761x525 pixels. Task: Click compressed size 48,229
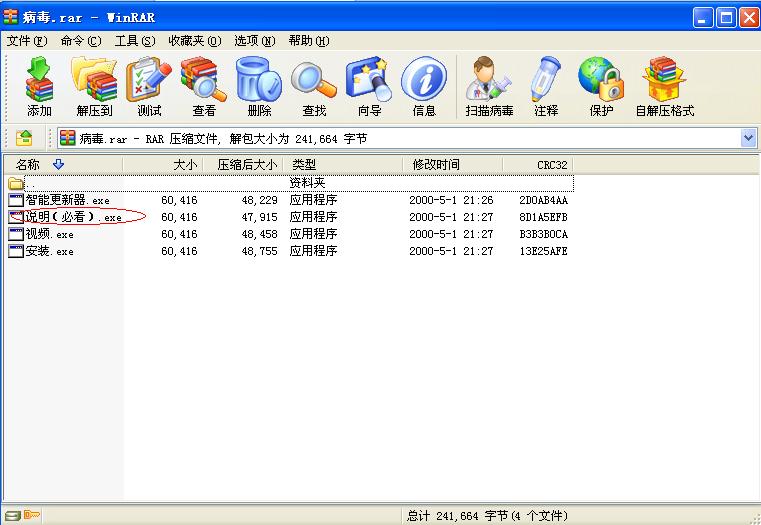point(260,200)
